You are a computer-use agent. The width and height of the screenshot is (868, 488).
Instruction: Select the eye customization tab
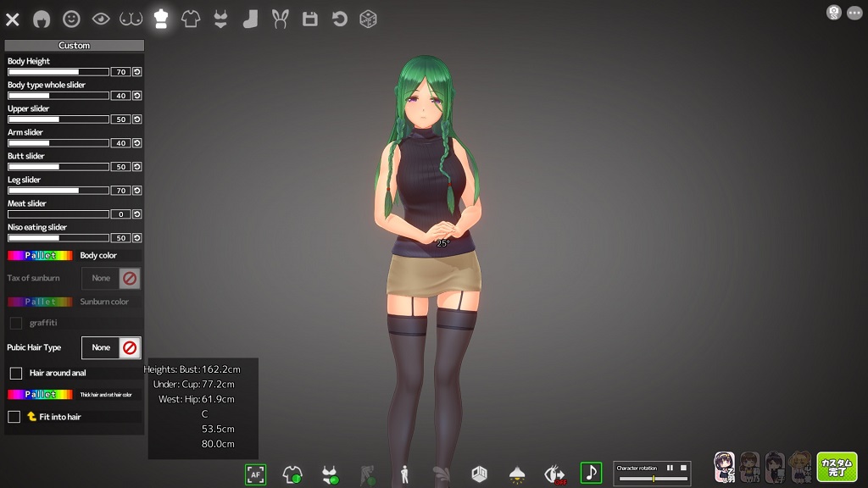pos(101,19)
